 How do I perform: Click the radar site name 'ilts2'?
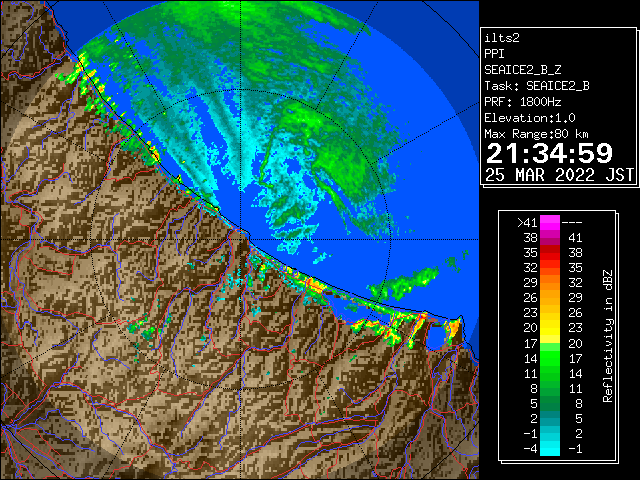(x=502, y=38)
